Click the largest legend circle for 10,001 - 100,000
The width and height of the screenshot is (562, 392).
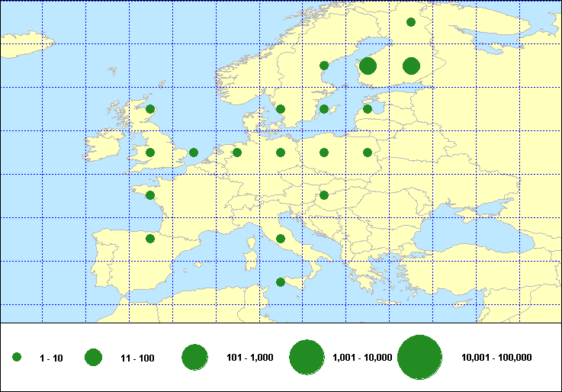(x=420, y=357)
